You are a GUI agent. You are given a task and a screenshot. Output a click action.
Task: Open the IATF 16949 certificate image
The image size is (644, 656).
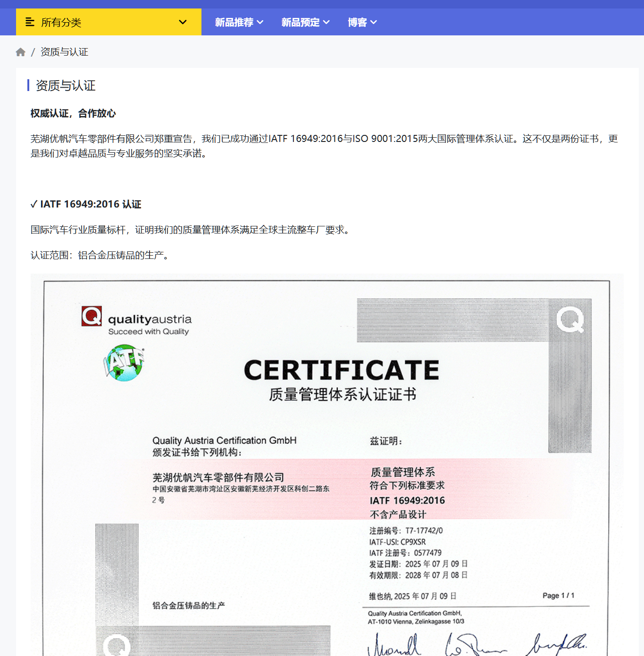[327, 465]
